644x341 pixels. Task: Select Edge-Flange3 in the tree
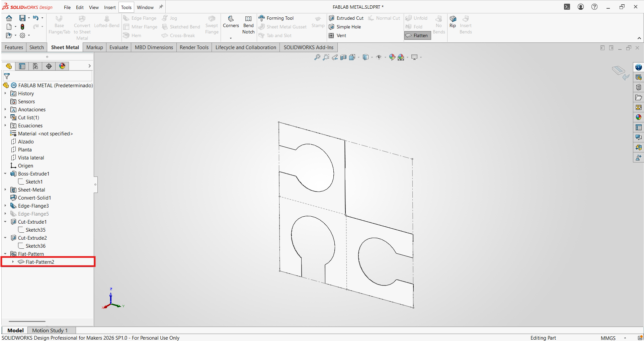[x=33, y=206]
